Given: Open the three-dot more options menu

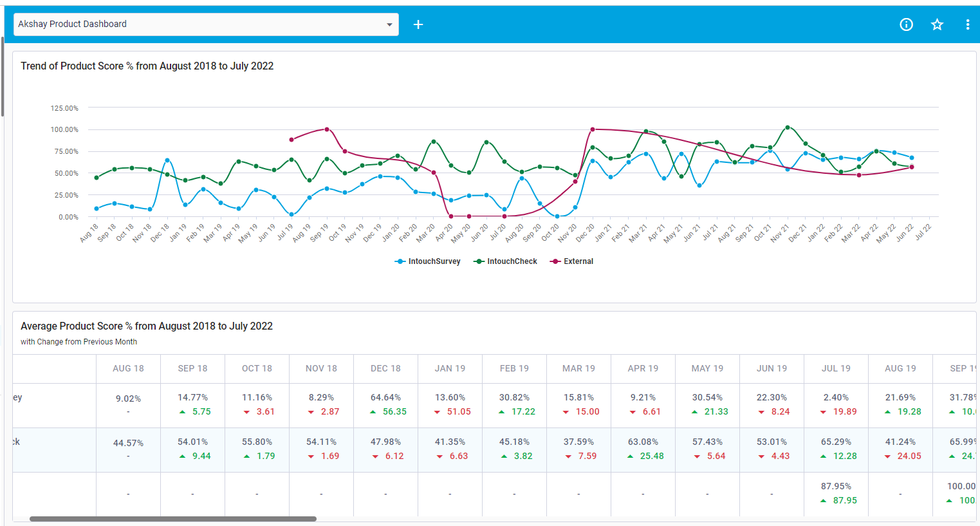Looking at the screenshot, I should [968, 24].
